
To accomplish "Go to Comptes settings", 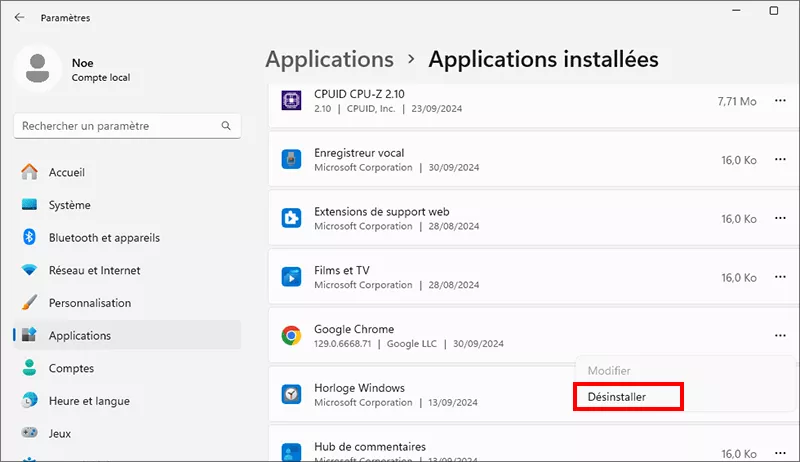I will point(127,368).
